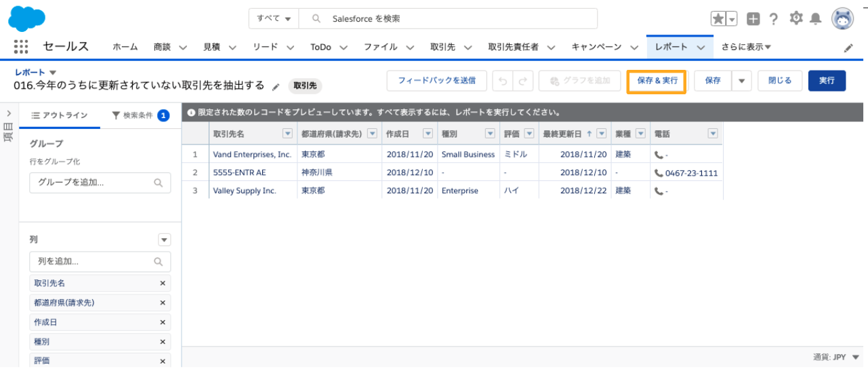
Task: Remove the 評価 column with X
Action: [163, 362]
